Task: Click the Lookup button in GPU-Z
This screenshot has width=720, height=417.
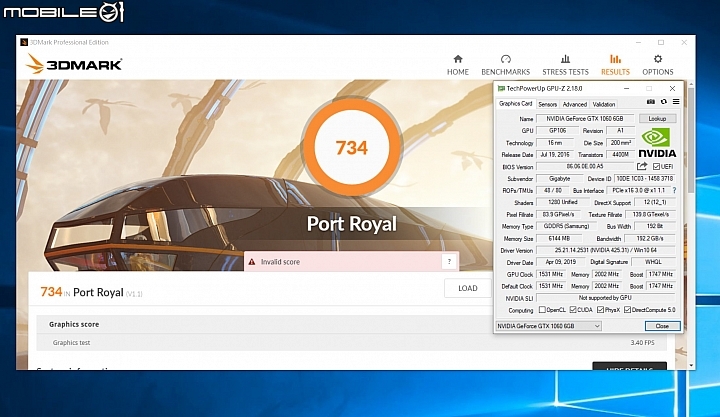Action: point(657,118)
